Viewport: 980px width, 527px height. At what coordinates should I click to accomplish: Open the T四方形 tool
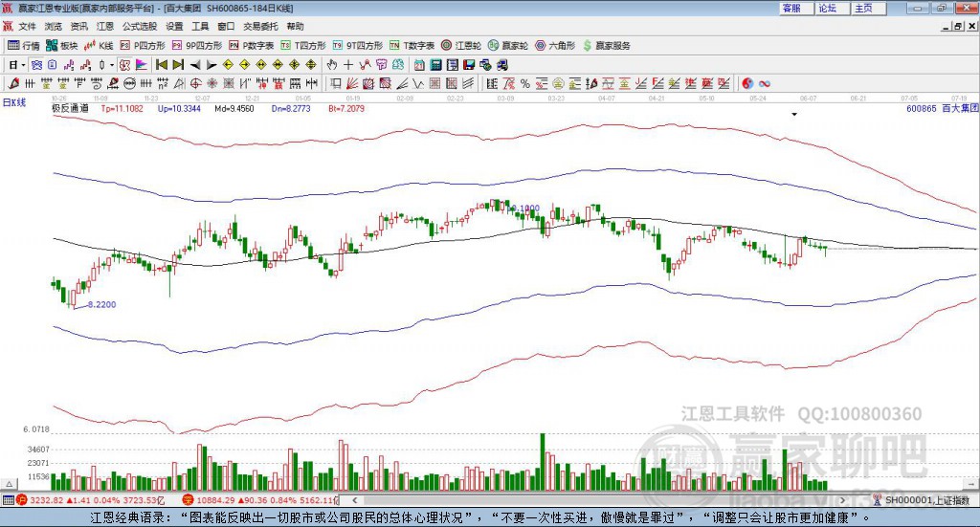(x=303, y=46)
